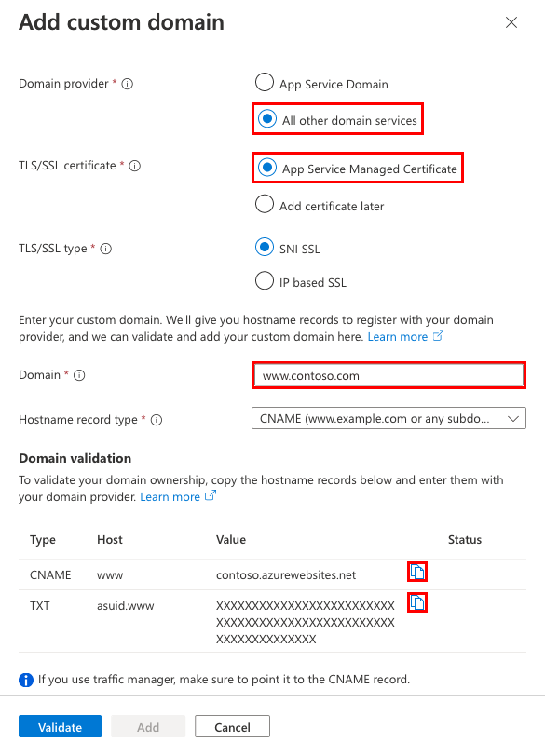The image size is (545, 756).
Task: Cancel adding the custom domain
Action: point(231,726)
